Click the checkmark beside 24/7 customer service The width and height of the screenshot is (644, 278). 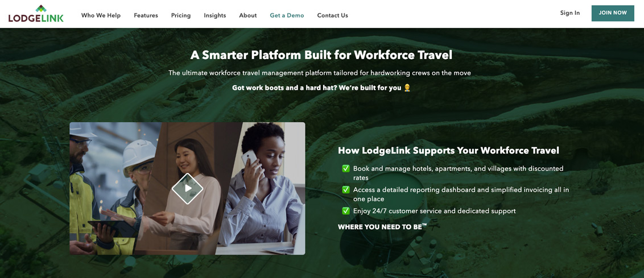tap(346, 211)
